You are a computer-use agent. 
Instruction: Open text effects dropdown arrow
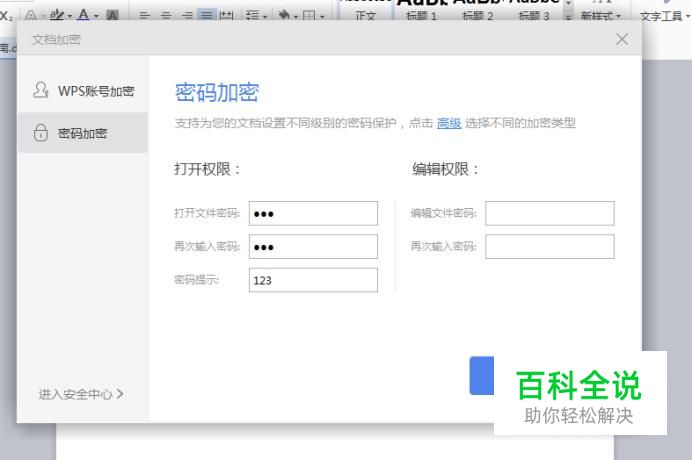[44, 17]
